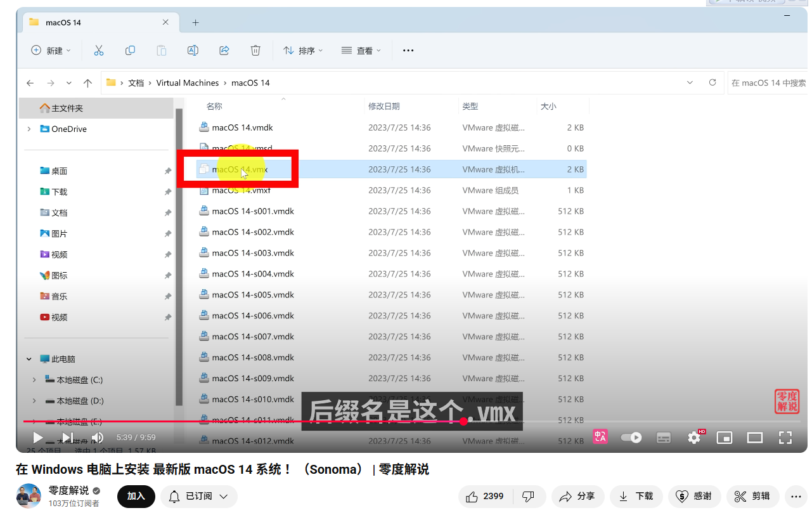Screen dimensions: 812x515
Task: Collapse the 此电脑 tree node
Action: [x=29, y=359]
